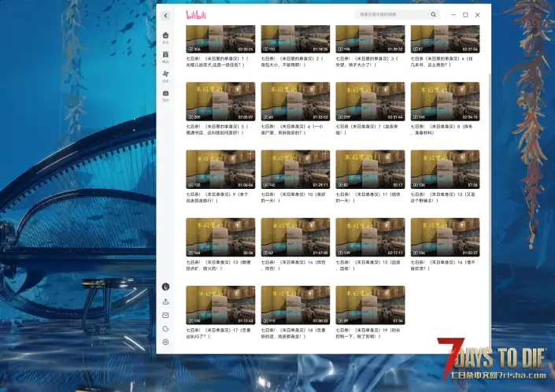This screenshot has height=392, width=555.
Task: Click the upload icon in the sidebar
Action: tap(165, 301)
